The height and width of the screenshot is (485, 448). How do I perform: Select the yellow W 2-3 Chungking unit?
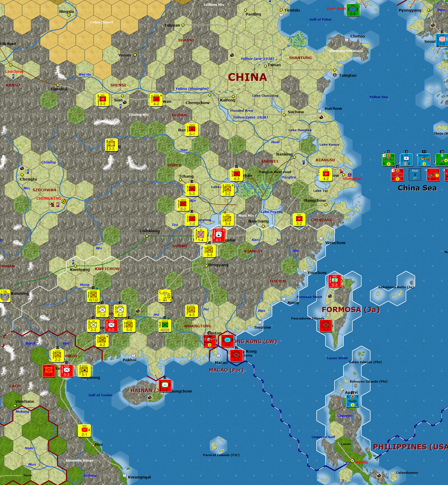(x=111, y=145)
